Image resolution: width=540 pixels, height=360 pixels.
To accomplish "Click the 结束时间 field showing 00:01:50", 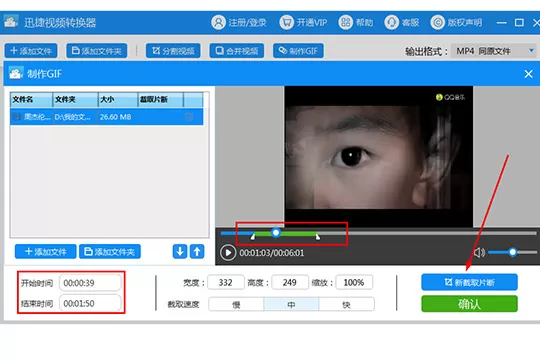I will (x=90, y=304).
